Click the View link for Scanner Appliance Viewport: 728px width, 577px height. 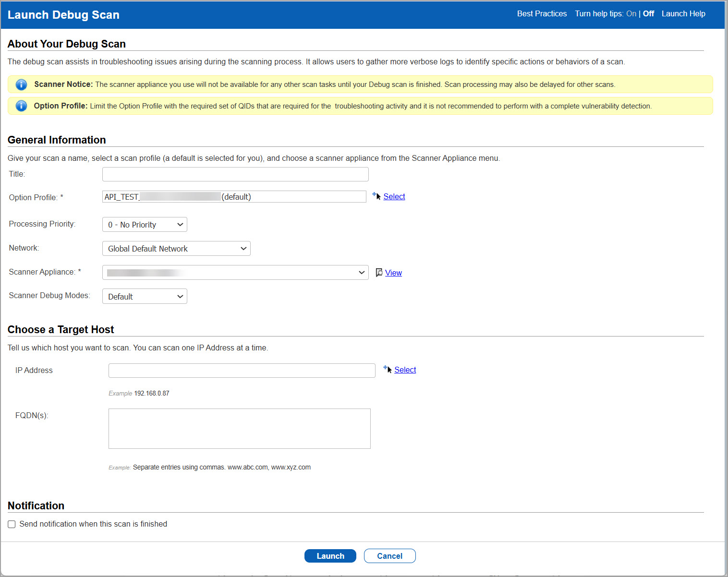pyautogui.click(x=393, y=273)
